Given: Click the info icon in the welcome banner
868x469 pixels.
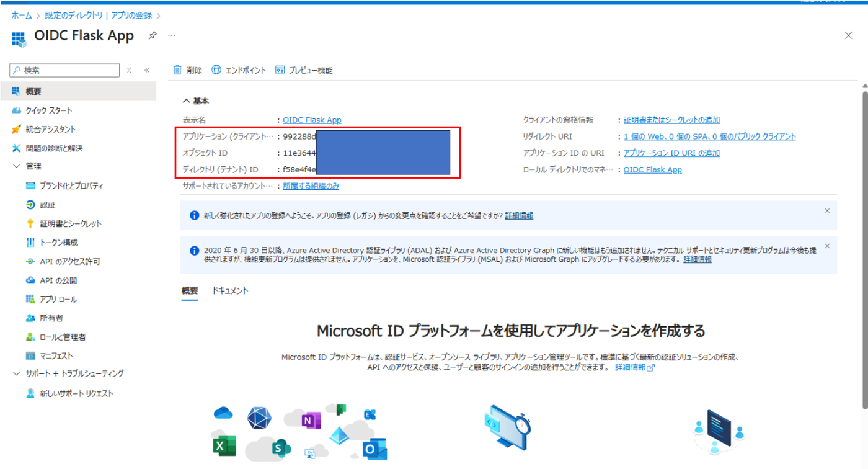Looking at the screenshot, I should (x=193, y=216).
